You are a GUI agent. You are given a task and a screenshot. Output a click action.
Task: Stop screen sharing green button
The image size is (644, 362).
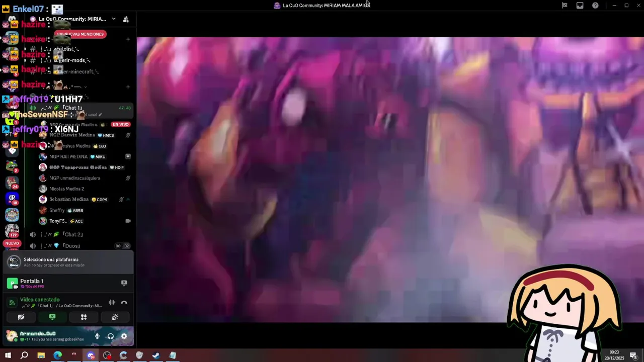click(52, 317)
